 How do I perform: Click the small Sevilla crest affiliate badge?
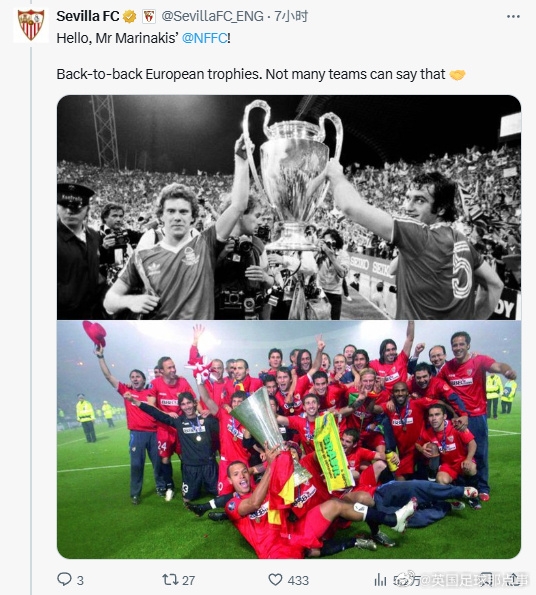[x=149, y=17]
